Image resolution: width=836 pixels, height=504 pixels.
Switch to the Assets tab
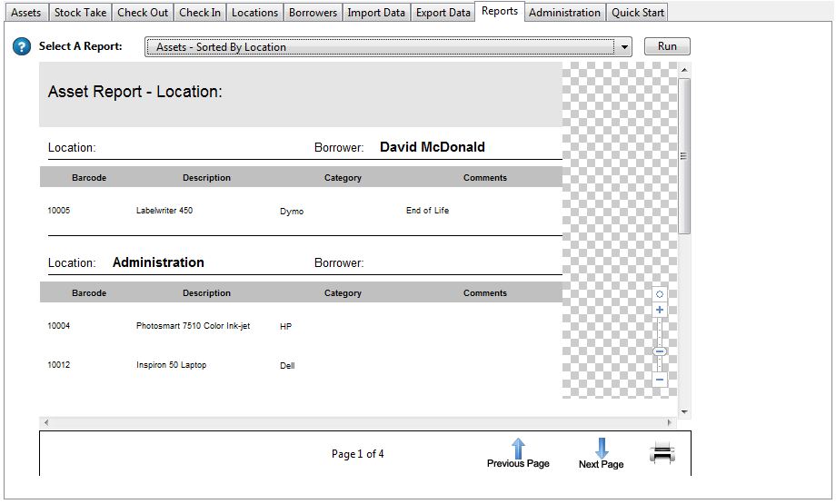pyautogui.click(x=25, y=13)
